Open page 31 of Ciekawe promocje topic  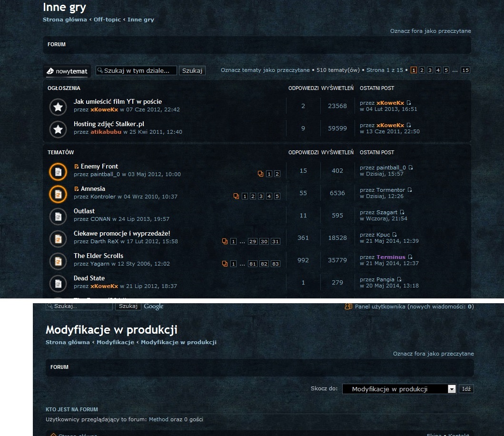[x=276, y=241]
